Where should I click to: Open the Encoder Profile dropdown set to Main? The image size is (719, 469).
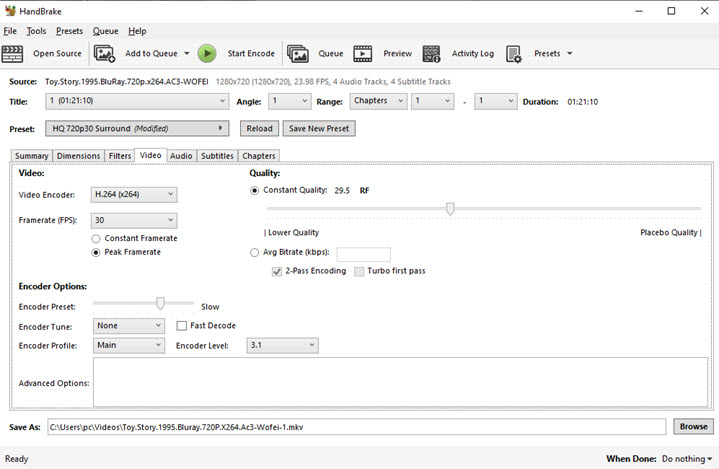(129, 345)
